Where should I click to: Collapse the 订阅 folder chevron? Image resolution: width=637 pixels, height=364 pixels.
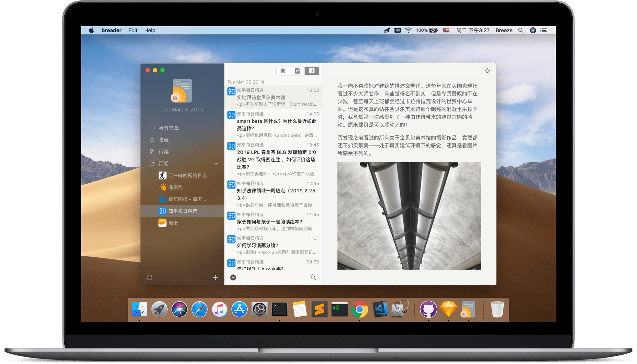click(x=216, y=164)
